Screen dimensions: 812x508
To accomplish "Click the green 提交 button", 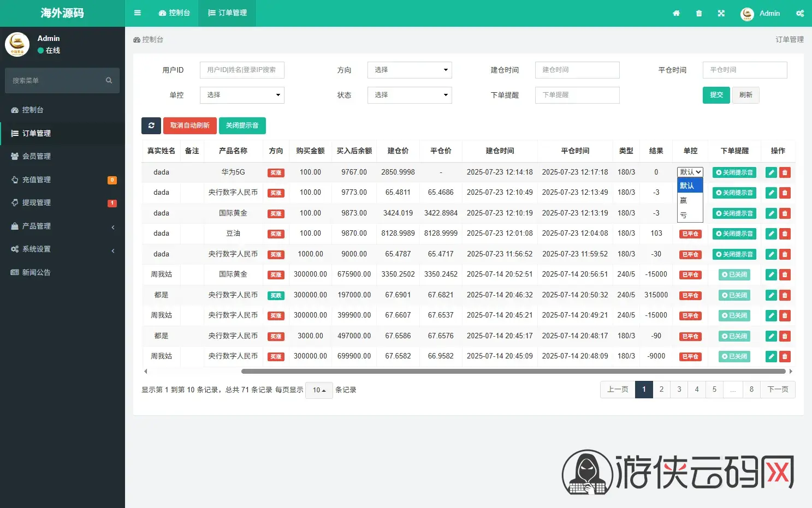I will (716, 95).
